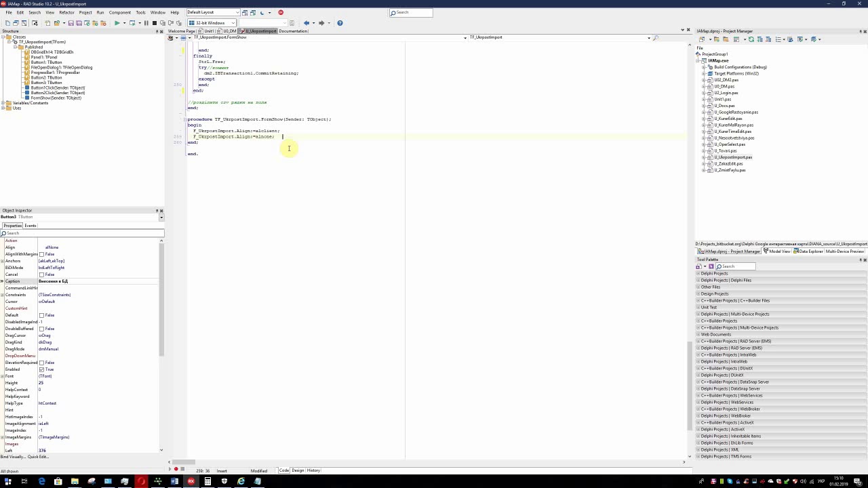Toggle the Cancel property checkbox

(x=41, y=274)
